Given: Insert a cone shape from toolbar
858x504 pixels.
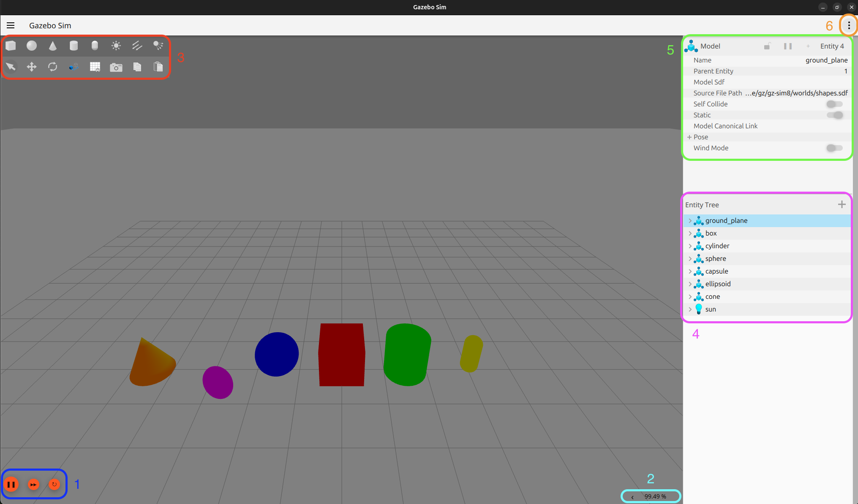Looking at the screenshot, I should (53, 46).
